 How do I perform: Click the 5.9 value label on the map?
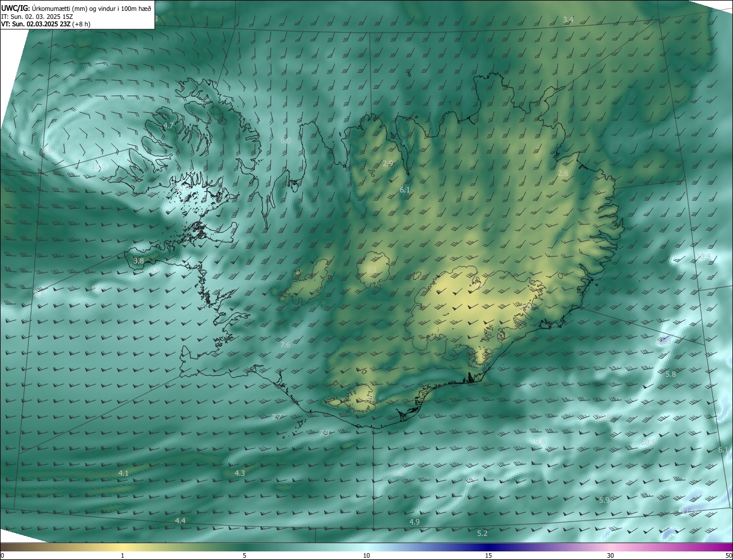coord(604,500)
